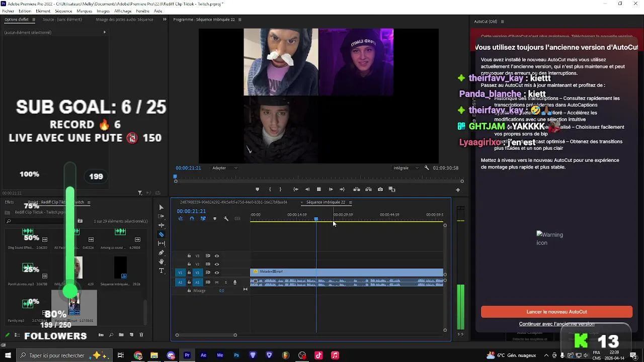Enable voice-over record on A1

tap(234, 282)
